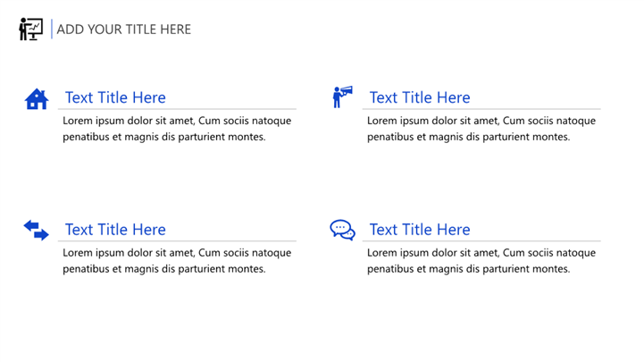
Task: Click 'Text Title Here' beside the megaphone icon
Action: click(420, 97)
